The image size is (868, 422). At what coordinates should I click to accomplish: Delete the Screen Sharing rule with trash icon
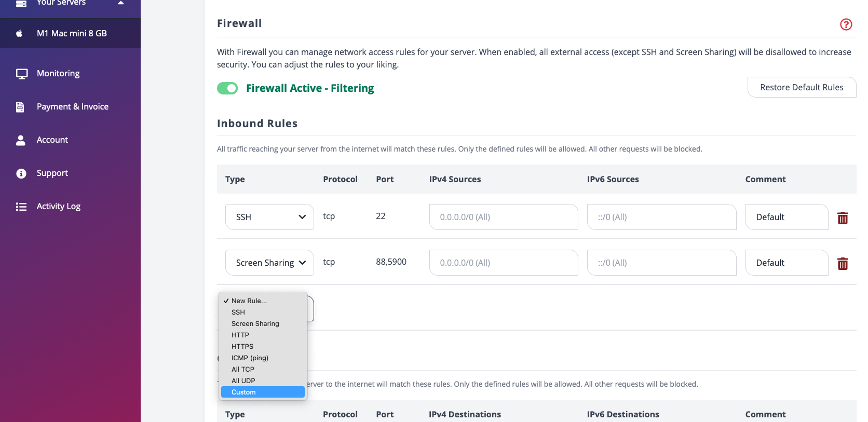click(843, 264)
